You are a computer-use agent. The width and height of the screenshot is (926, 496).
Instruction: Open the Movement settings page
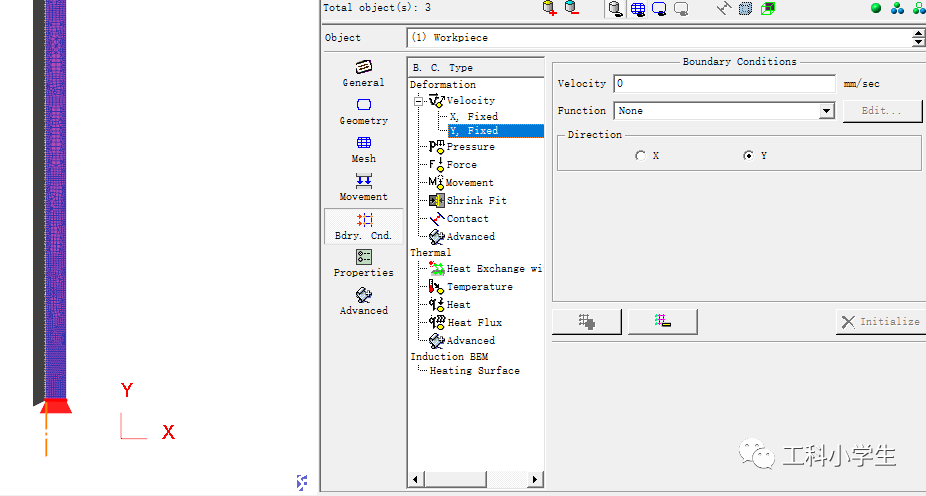(364, 188)
